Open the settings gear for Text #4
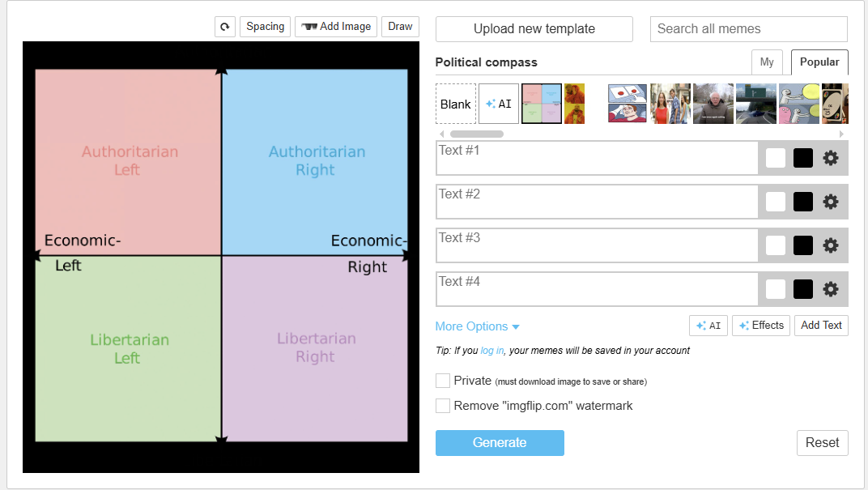 coord(831,289)
